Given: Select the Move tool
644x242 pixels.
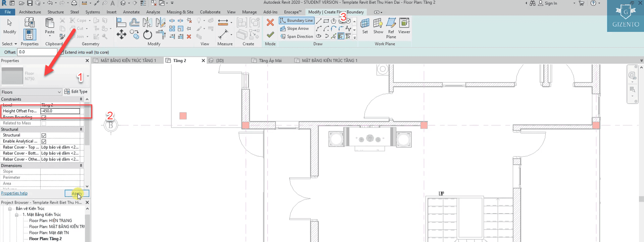Looking at the screenshot, I should [121, 35].
